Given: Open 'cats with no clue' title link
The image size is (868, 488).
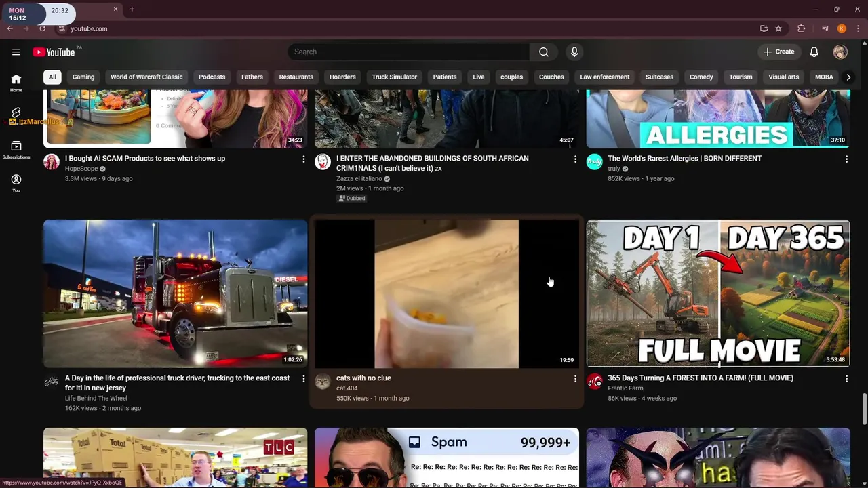Looking at the screenshot, I should pyautogui.click(x=363, y=378).
